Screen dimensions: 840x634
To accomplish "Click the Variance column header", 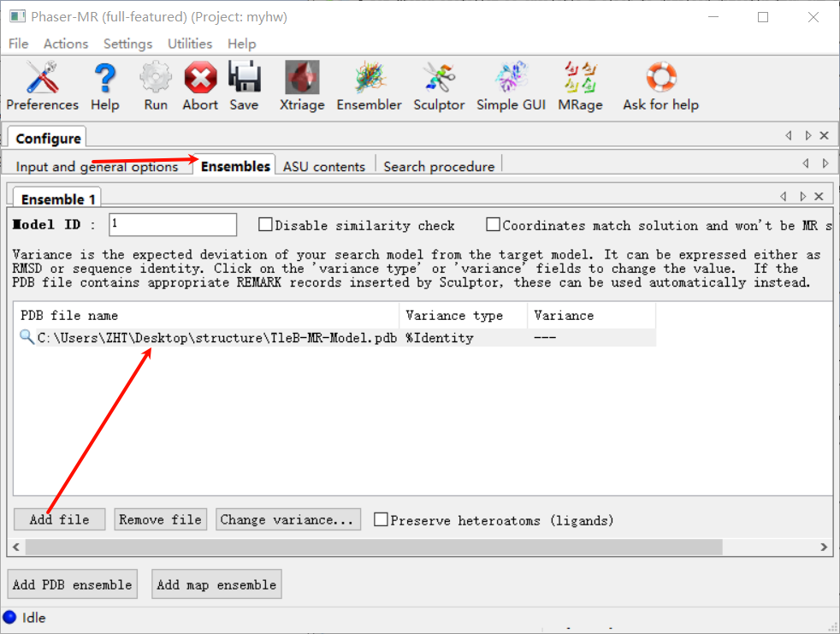I will (x=591, y=315).
